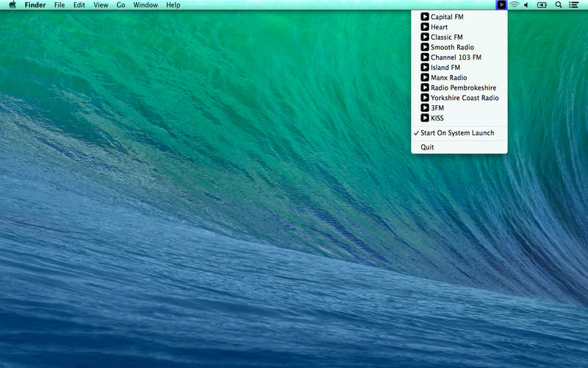Select the Island FM station label

pos(445,68)
